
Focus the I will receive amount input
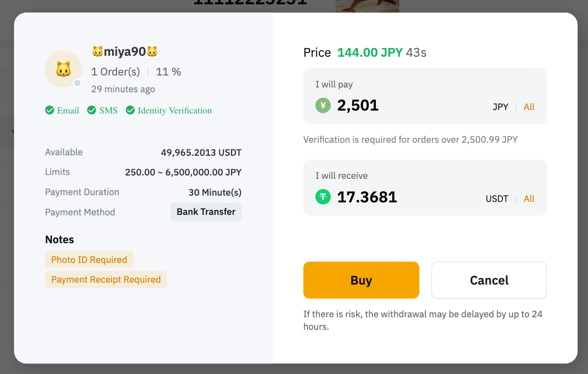(409, 197)
